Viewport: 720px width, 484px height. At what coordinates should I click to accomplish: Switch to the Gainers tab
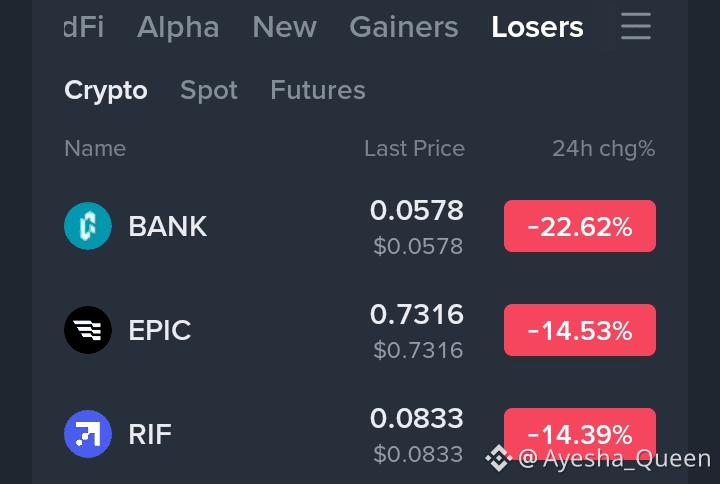pos(404,27)
